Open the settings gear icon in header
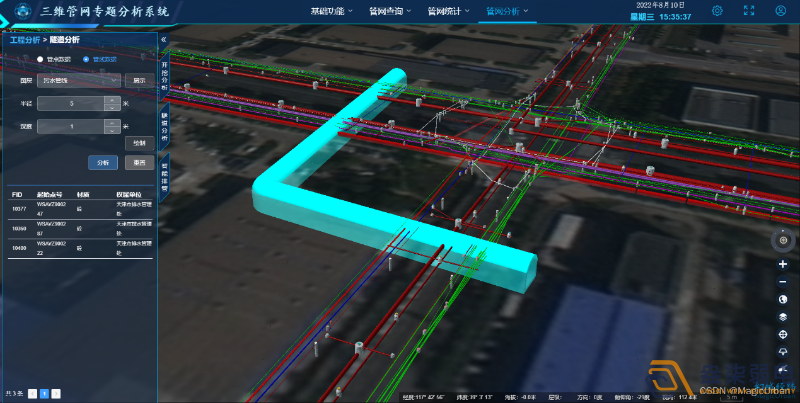Viewport: 800px width, 403px height. (x=717, y=11)
